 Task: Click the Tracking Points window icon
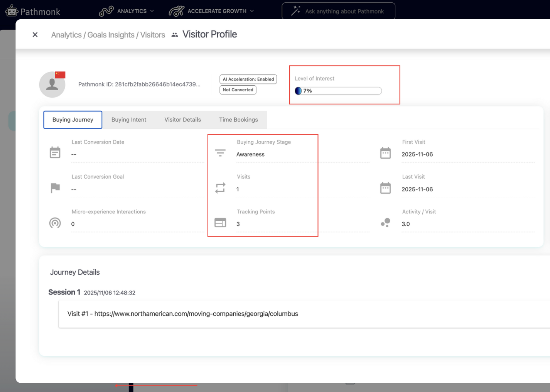[x=220, y=223]
